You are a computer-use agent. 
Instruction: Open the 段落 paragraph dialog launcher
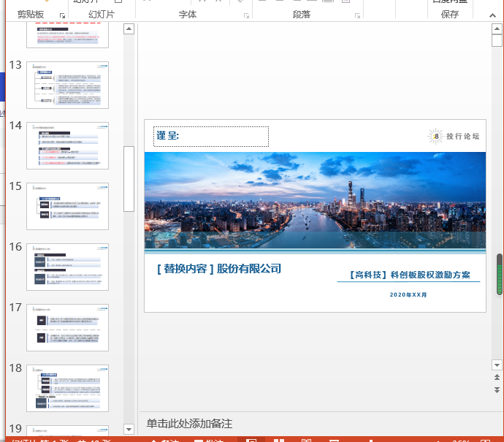[x=357, y=16]
